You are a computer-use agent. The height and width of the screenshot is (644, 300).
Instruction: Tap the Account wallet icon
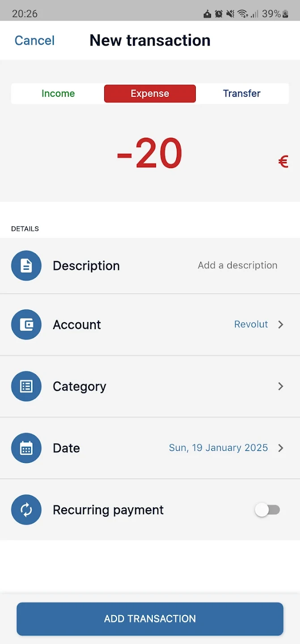click(26, 325)
